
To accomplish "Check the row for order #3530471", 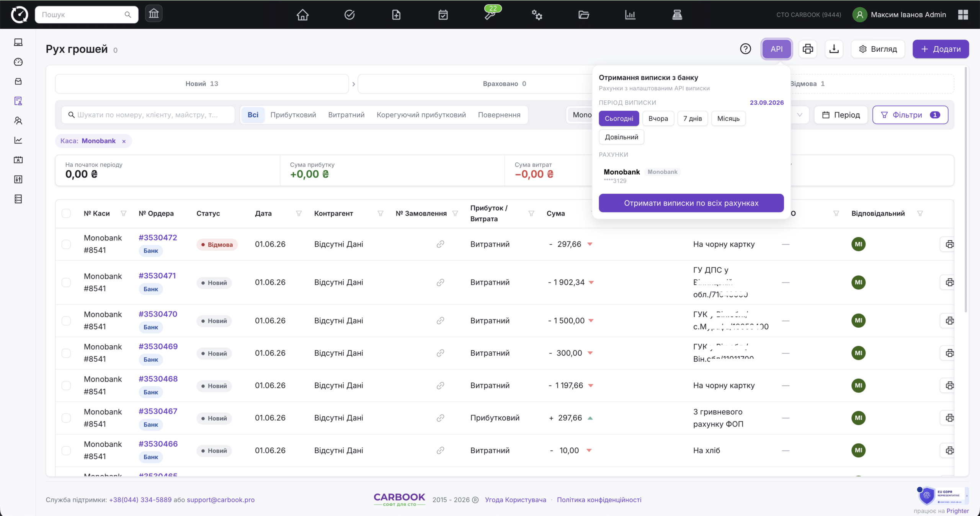I will click(x=66, y=282).
